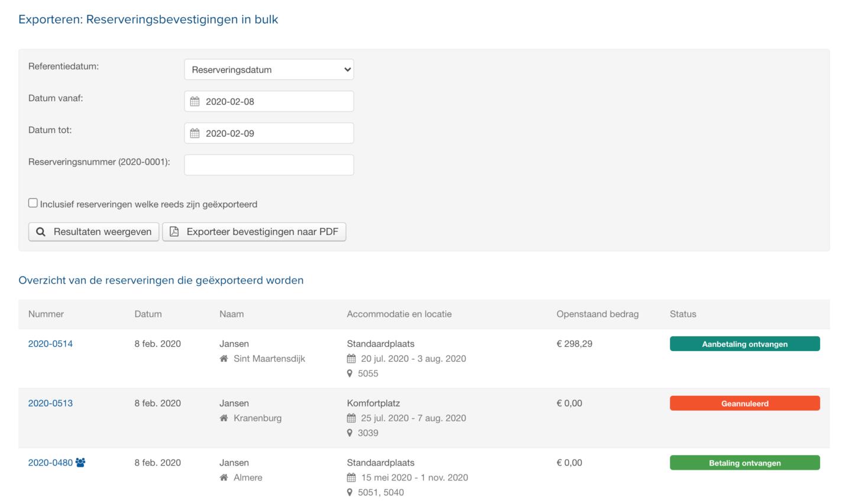Open reservation 2020-0513 link

[x=50, y=404]
